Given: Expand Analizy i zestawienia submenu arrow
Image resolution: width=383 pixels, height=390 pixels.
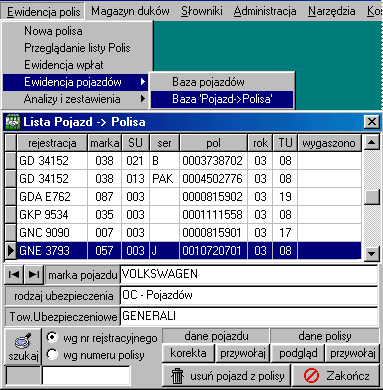Looking at the screenshot, I should [143, 99].
